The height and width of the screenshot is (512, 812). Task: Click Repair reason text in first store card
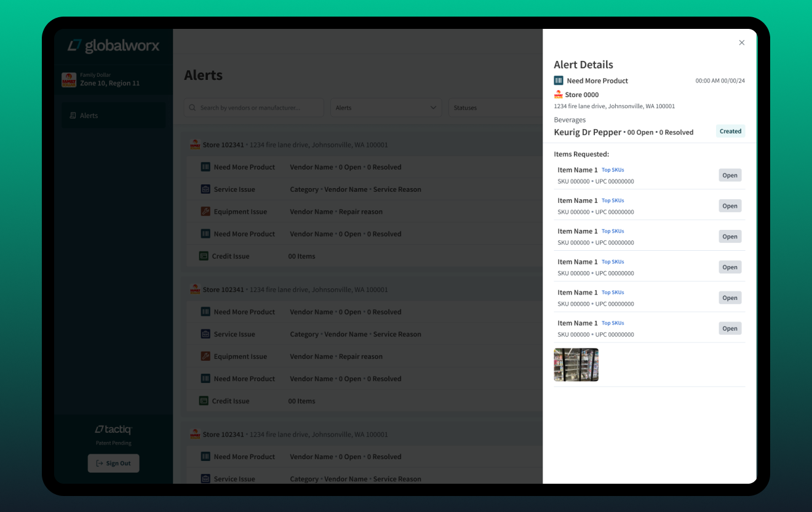360,211
